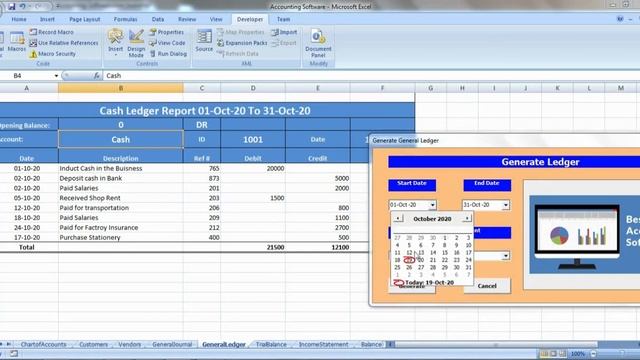Open the Home ribbon tab
640x360 pixels.
tap(19, 19)
